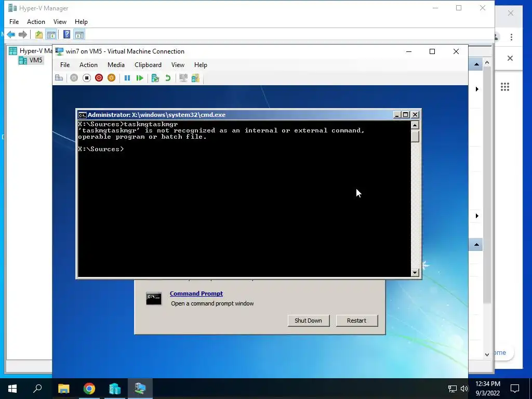532x399 pixels.
Task: Click the red Shut Down icon in VM toolbar
Action: click(x=99, y=78)
